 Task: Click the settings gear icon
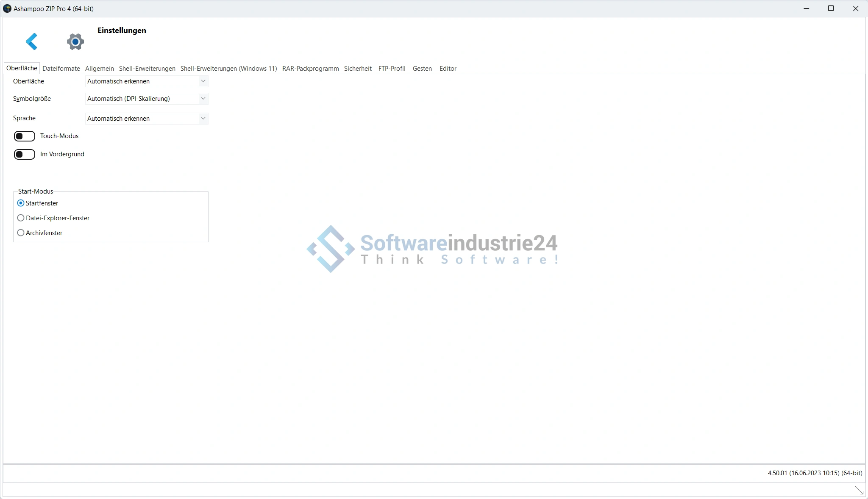click(75, 42)
